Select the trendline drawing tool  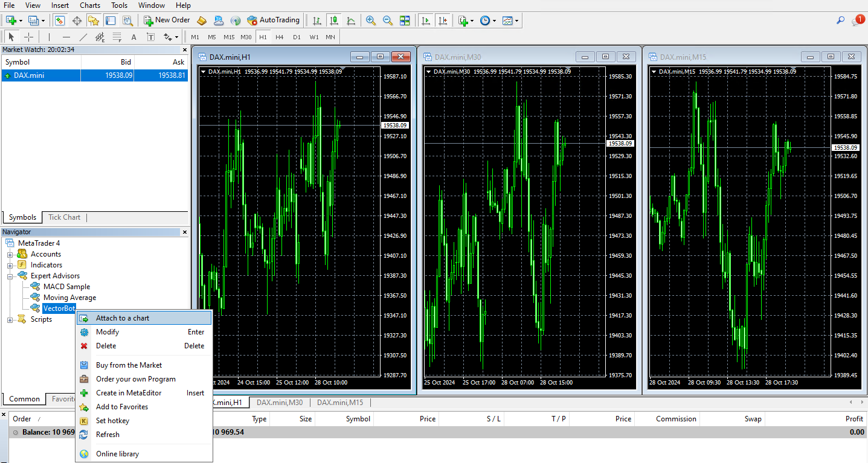[83, 37]
